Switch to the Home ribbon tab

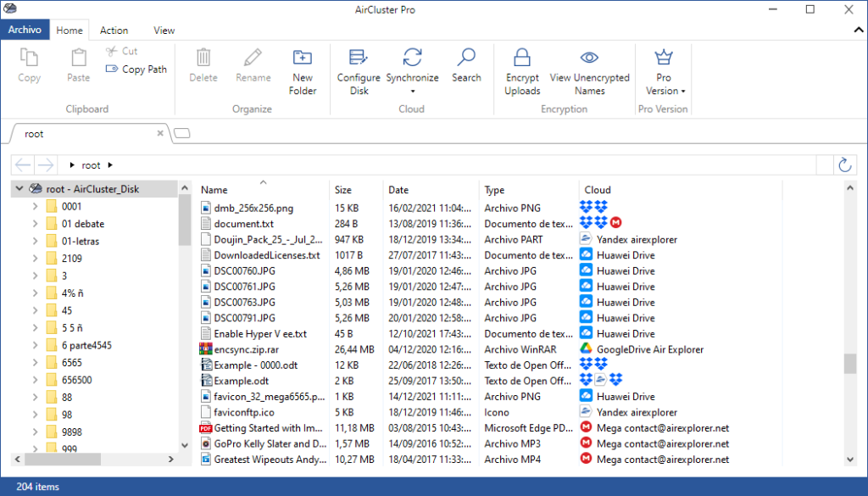pos(70,31)
